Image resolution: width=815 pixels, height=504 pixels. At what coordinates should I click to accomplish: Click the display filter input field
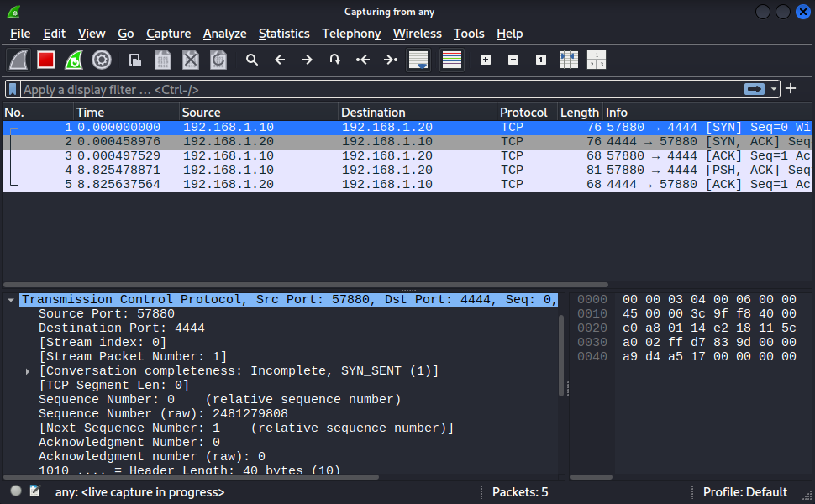(378, 89)
